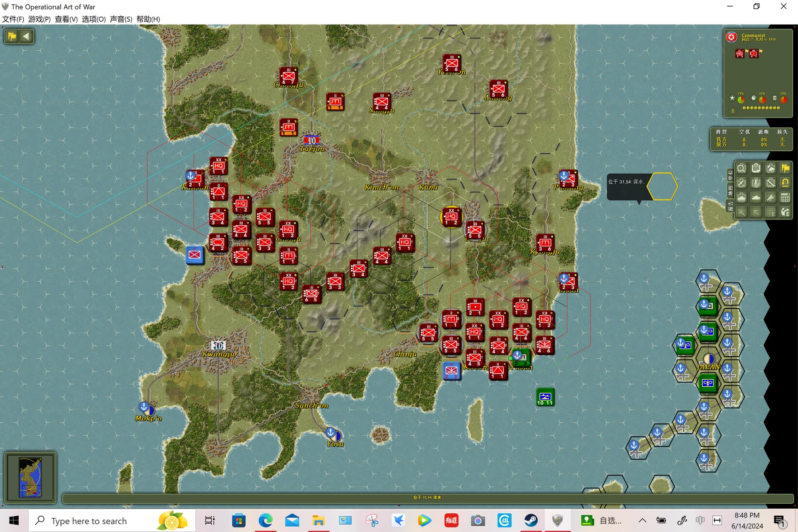Select the artillery unit icon in the info panel
This screenshot has height=532, width=798.
pyautogui.click(x=754, y=54)
